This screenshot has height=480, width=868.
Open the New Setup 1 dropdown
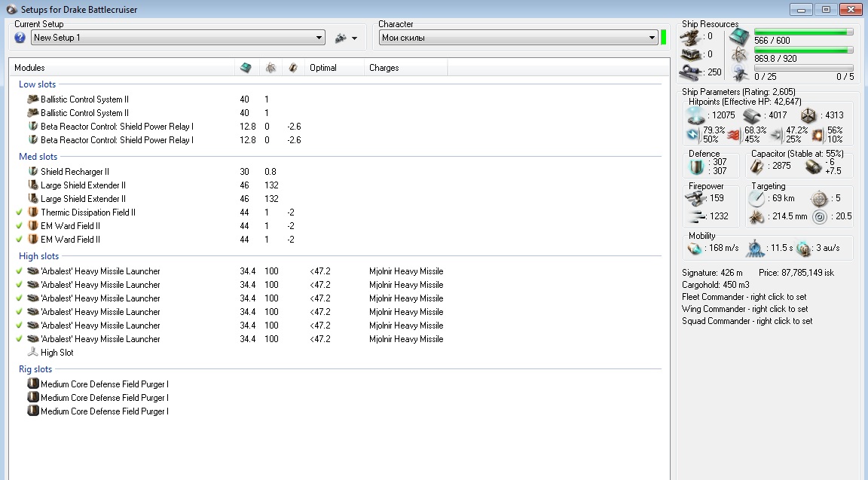pyautogui.click(x=178, y=38)
